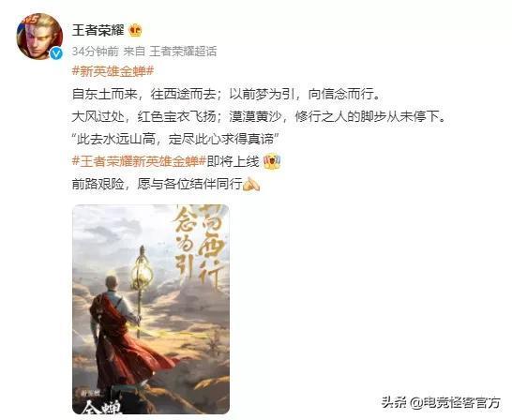Click the crown membership icon beside username
512x420 pixels.
coord(136,30)
